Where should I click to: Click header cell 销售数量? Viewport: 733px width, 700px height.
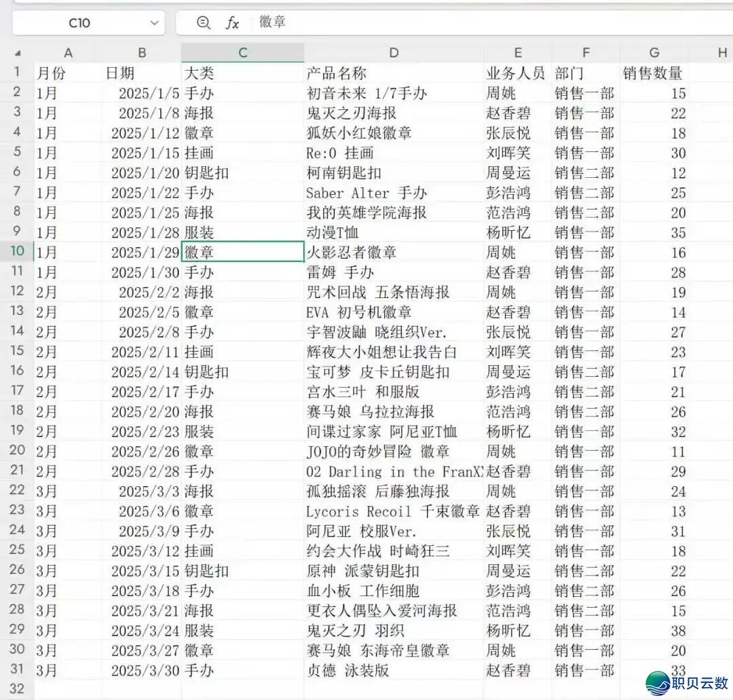(654, 73)
